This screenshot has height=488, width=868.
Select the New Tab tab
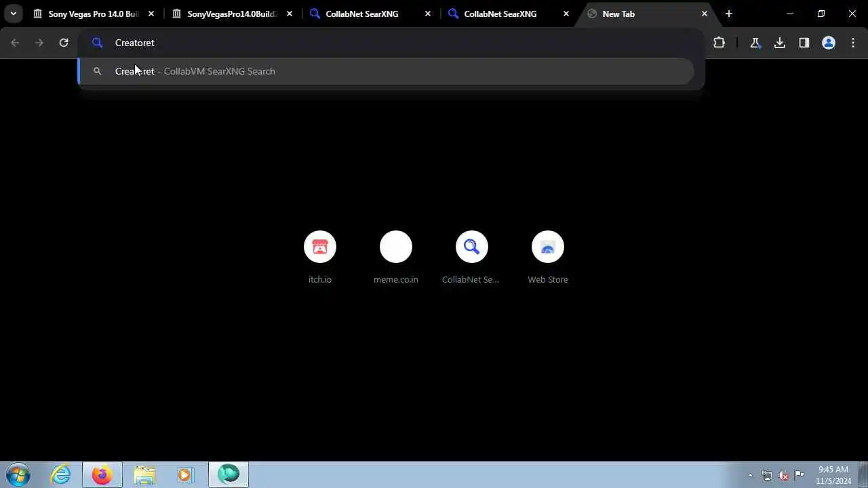click(x=648, y=14)
